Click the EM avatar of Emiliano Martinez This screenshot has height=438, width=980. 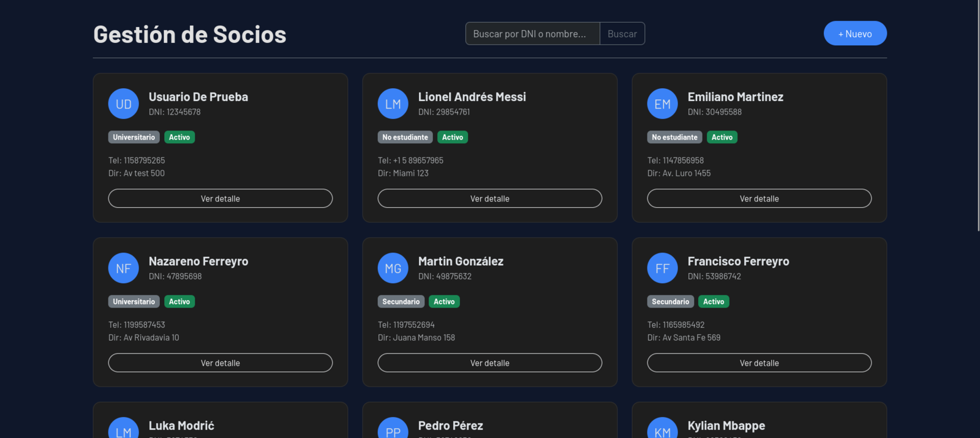pos(663,104)
